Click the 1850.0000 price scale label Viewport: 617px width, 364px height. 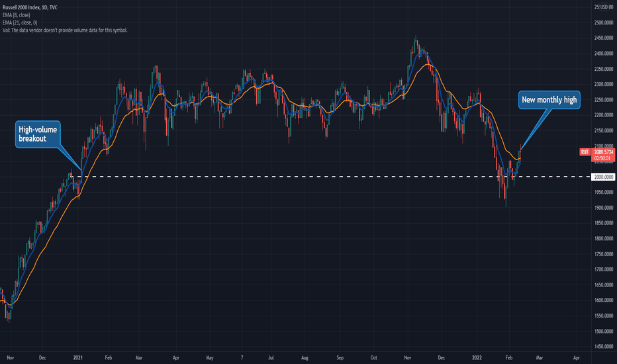pyautogui.click(x=604, y=223)
